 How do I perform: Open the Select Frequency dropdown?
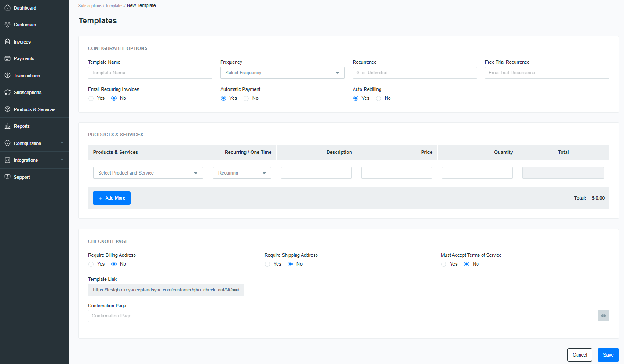[282, 73]
